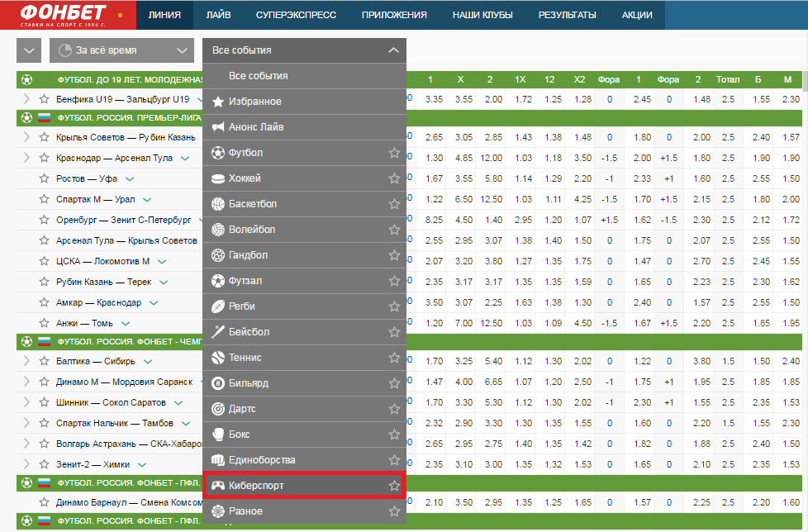Click the soccer ball icon in the До 19 лет header

(26, 80)
